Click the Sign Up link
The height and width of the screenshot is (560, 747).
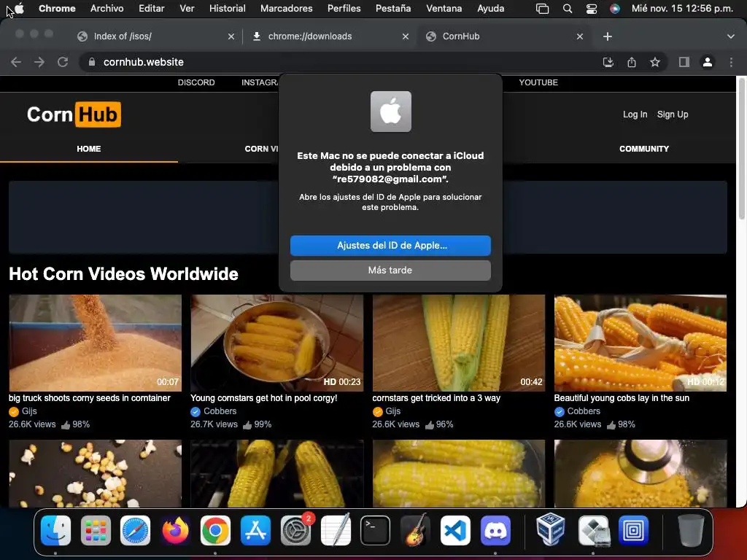(673, 114)
